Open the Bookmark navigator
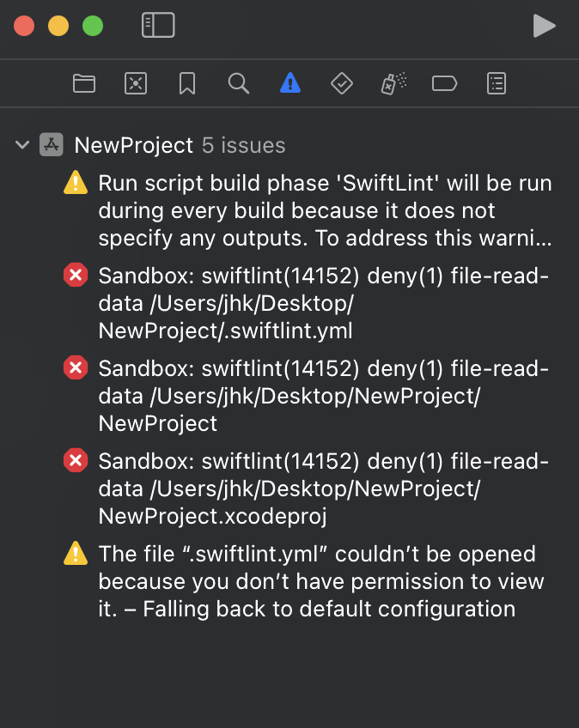Viewport: 579px width, 728px height. pyautogui.click(x=187, y=83)
